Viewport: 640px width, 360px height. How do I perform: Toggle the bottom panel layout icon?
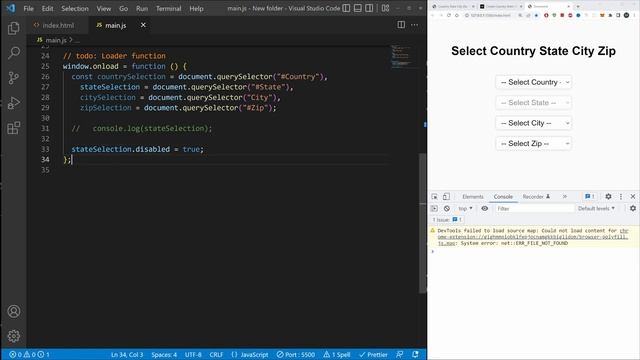click(x=358, y=8)
